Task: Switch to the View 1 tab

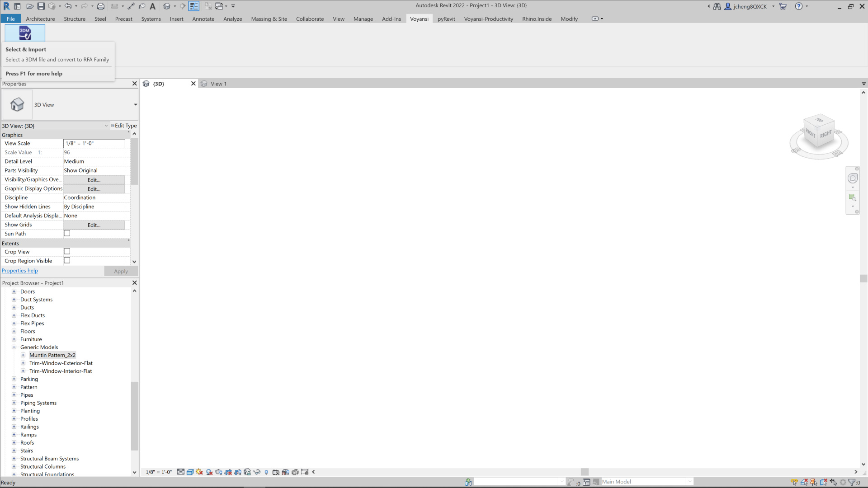Action: click(218, 84)
